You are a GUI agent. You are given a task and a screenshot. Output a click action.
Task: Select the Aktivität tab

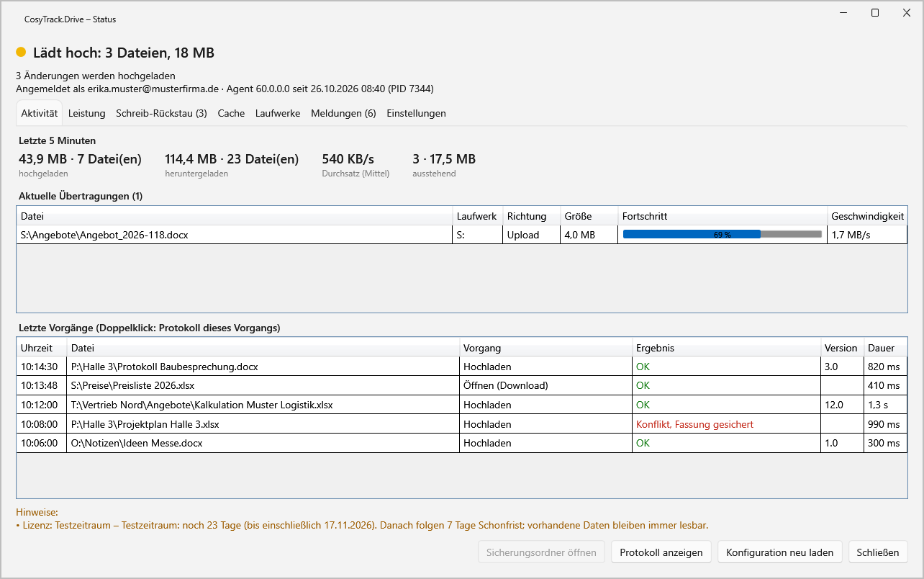40,113
